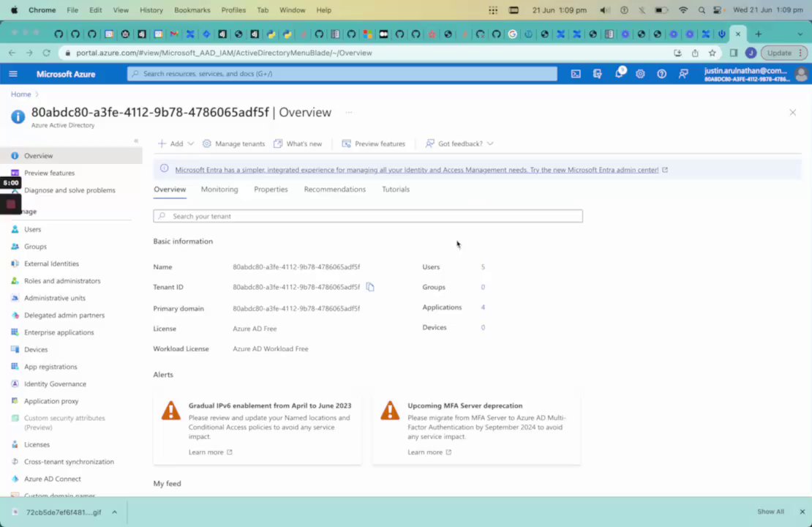Copy the Tenant ID to clipboard
This screenshot has width=812, height=527.
[369, 287]
